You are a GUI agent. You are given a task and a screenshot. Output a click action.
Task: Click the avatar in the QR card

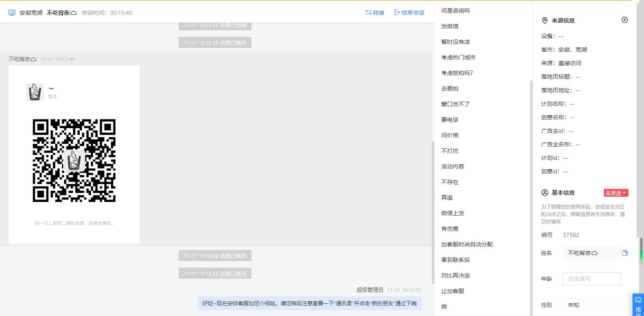[35, 92]
